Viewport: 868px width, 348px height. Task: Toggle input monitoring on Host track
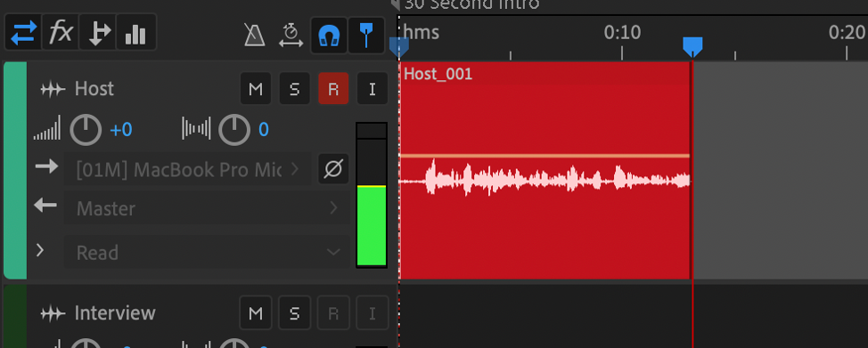(372, 88)
